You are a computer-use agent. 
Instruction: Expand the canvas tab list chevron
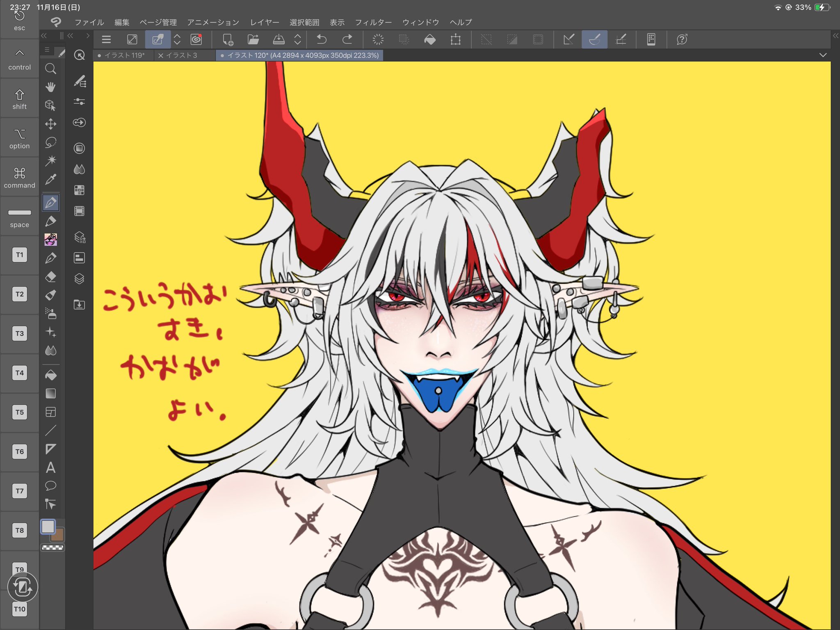click(x=823, y=55)
